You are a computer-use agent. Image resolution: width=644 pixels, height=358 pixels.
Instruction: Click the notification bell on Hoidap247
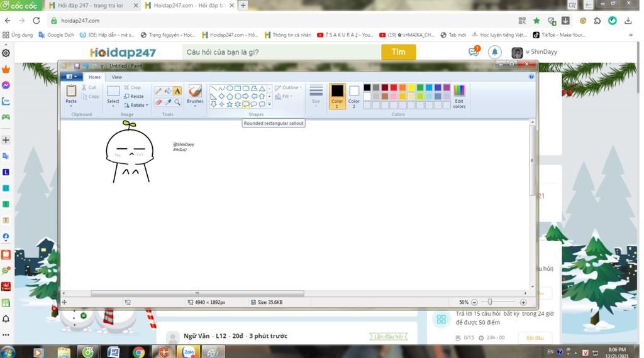tap(494, 52)
